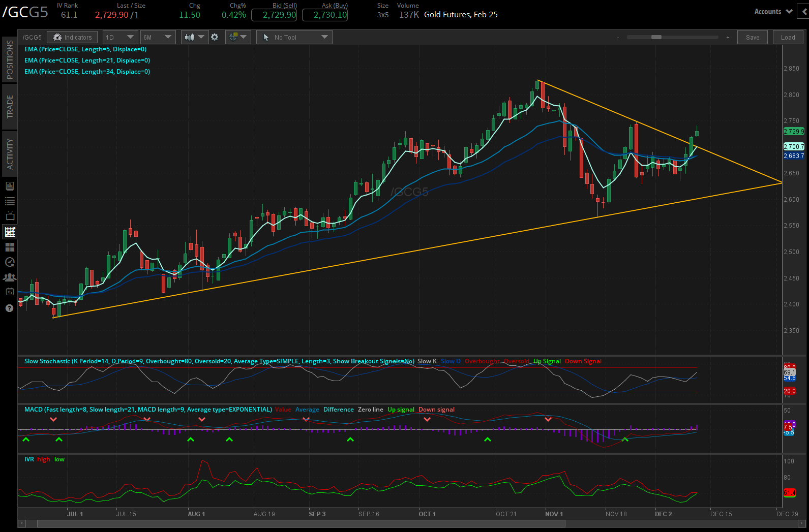Click the /GCG5 symbol header field
Image resolution: width=809 pixels, height=532 pixels.
(25, 12)
